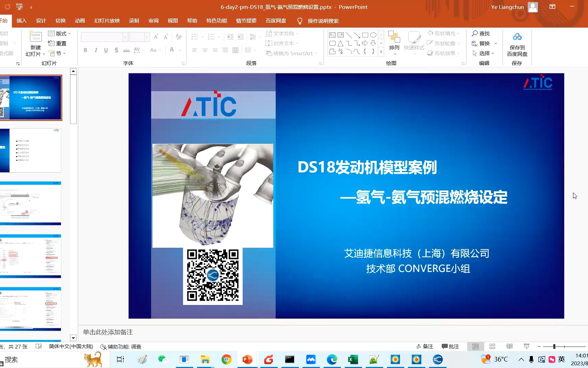Select the triangle shape

click(341, 43)
